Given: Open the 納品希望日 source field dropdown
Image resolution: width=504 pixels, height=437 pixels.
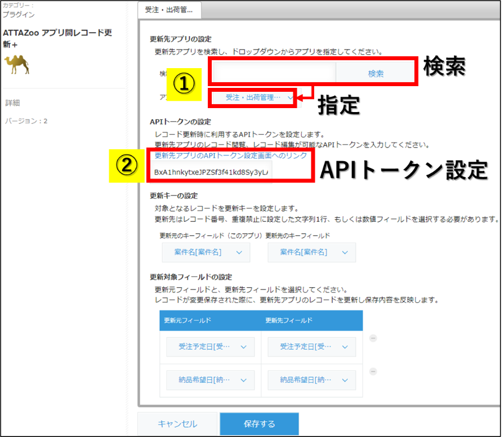Looking at the screenshot, I should coord(210,380).
